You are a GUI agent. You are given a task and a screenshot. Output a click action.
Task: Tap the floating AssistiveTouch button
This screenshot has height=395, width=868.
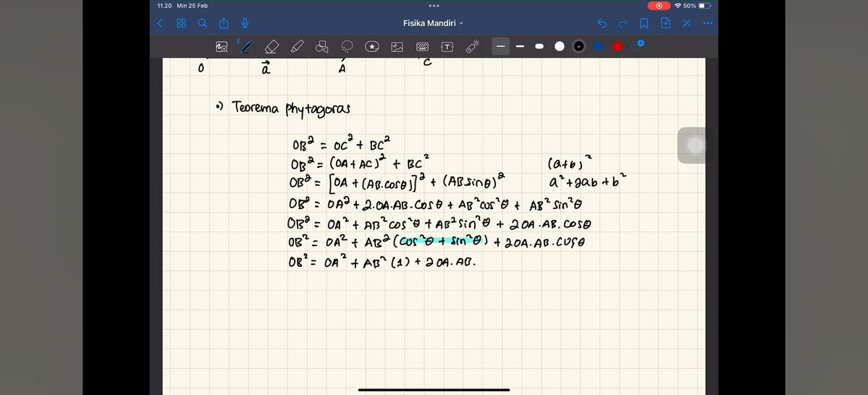click(x=695, y=145)
